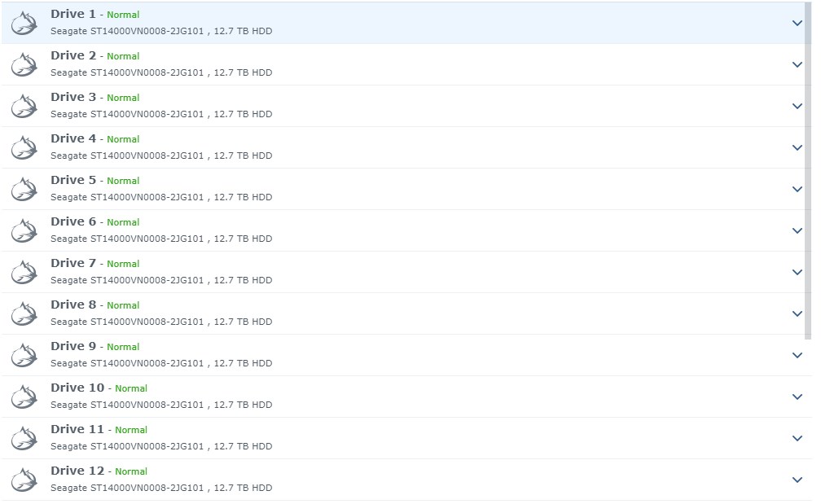Viewport: 821px width, 504px height.
Task: Click the Seagate model line under Drive 7
Action: pyautogui.click(x=161, y=280)
